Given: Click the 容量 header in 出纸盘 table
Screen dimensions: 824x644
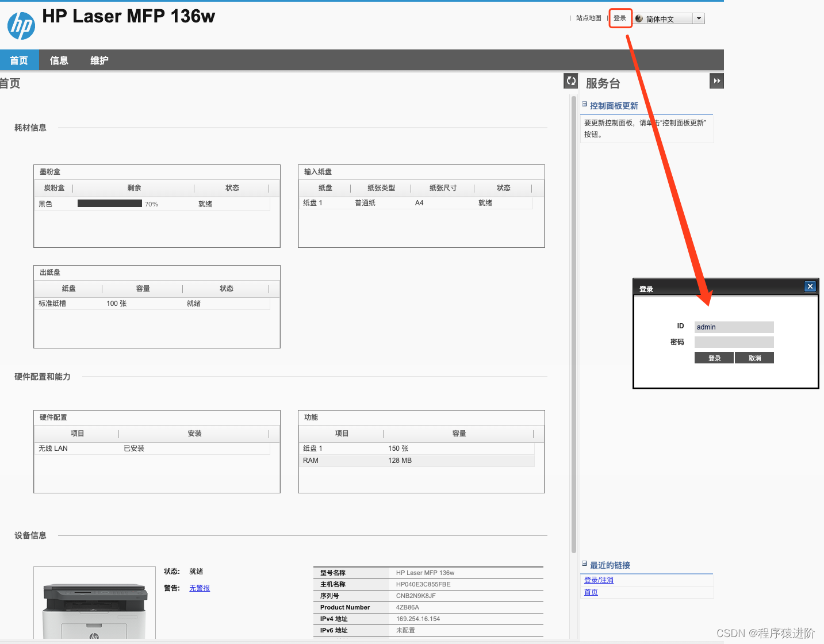Looking at the screenshot, I should pyautogui.click(x=143, y=289).
